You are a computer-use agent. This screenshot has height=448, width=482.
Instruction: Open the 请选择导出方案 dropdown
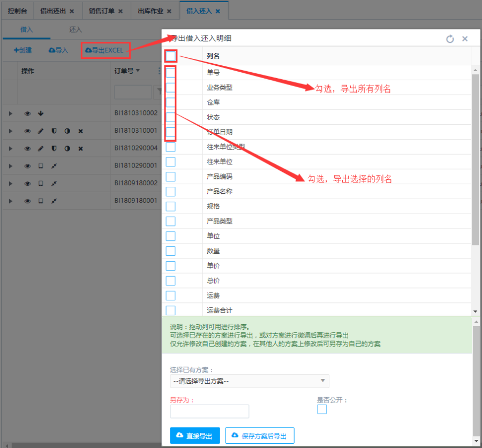(250, 381)
